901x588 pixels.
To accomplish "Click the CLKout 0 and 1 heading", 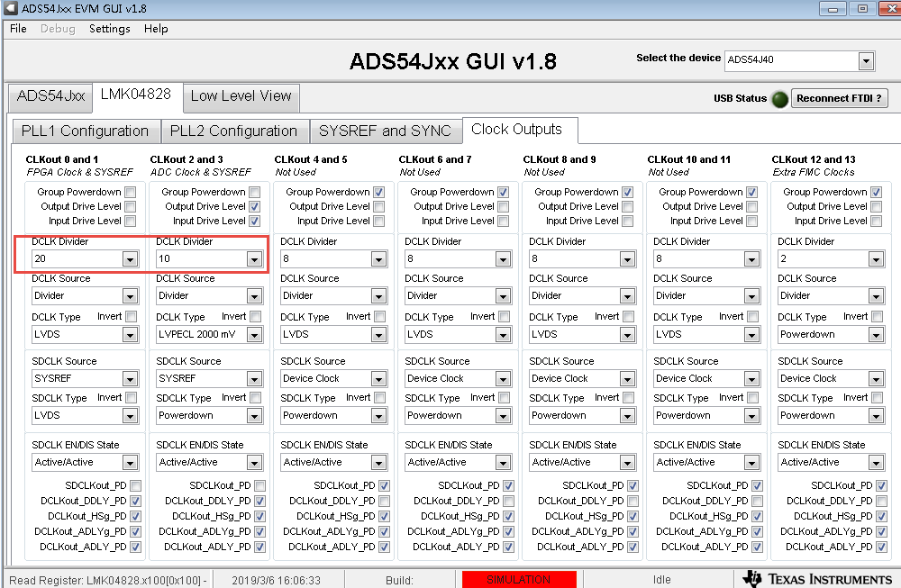I will [62, 159].
